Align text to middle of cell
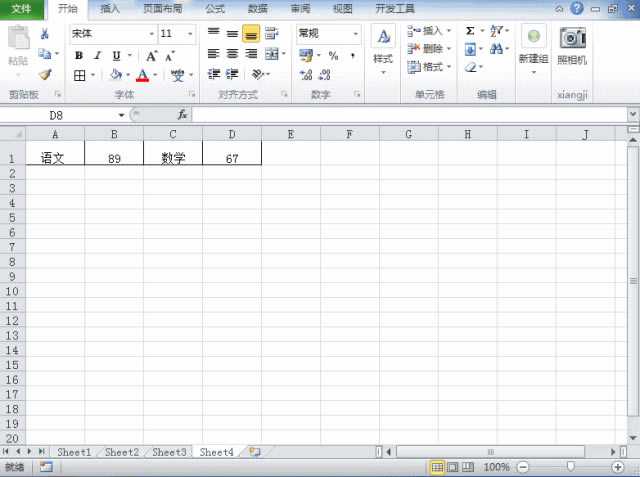Screen dimensions: 640x477 point(232,33)
